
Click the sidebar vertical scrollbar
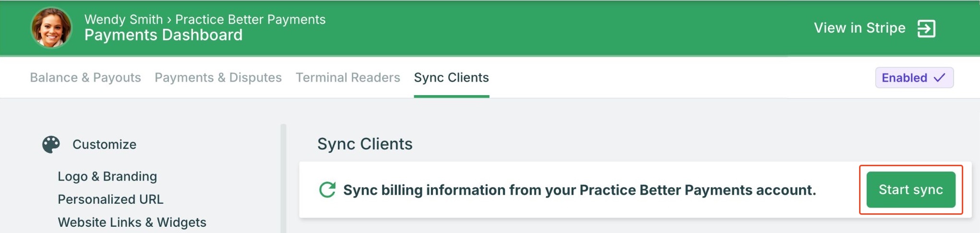coord(283,178)
